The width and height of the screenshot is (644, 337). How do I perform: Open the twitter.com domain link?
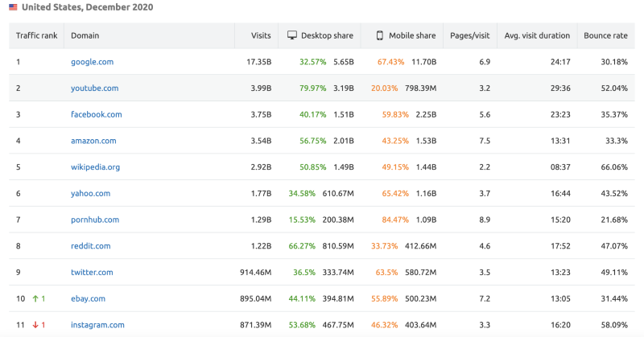[92, 272]
